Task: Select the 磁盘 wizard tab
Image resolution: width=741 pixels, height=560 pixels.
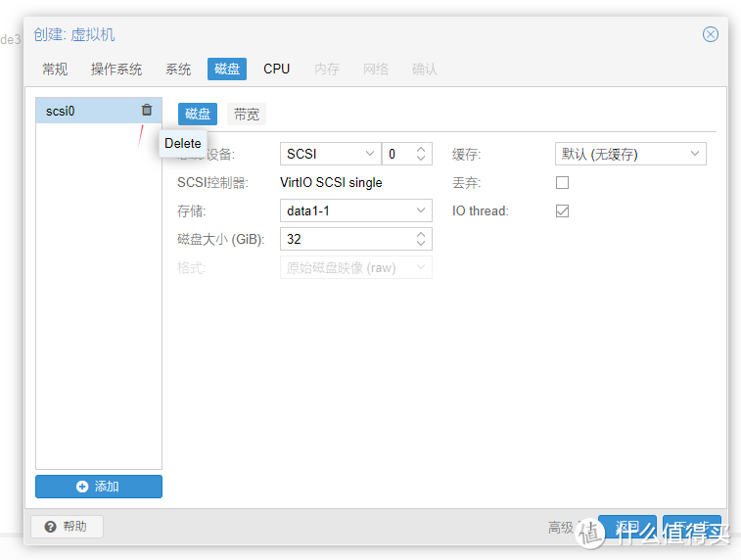Action: tap(227, 69)
